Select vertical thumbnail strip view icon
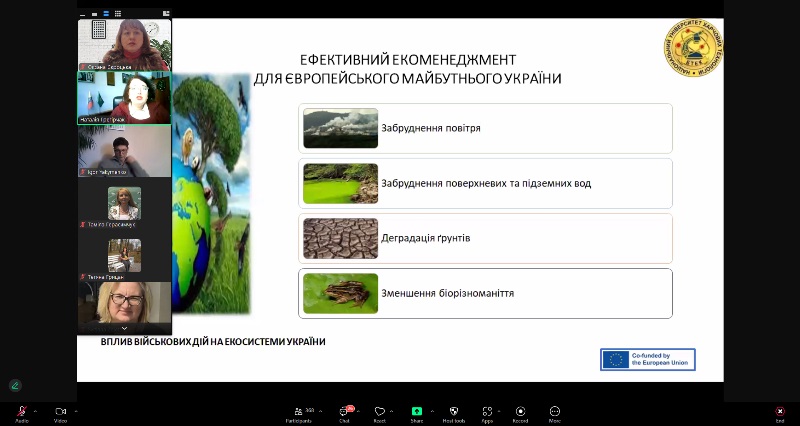 click(106, 14)
